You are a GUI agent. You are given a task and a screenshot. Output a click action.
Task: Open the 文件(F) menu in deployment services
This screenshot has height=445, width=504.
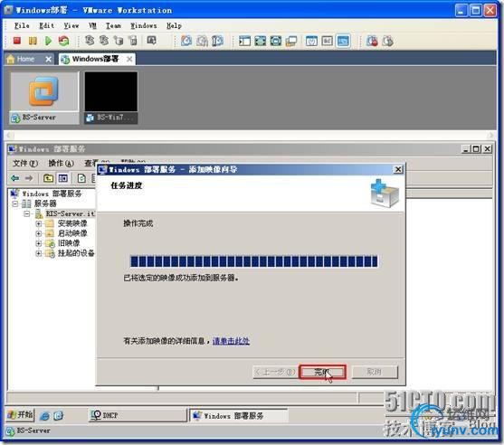click(25, 163)
